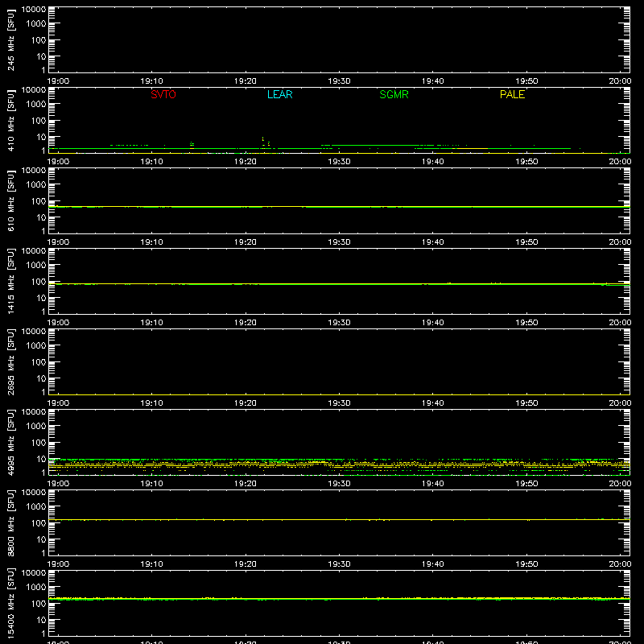
Task: Click the 10 tick of the 8800 MHz panel
Action: (x=42, y=539)
